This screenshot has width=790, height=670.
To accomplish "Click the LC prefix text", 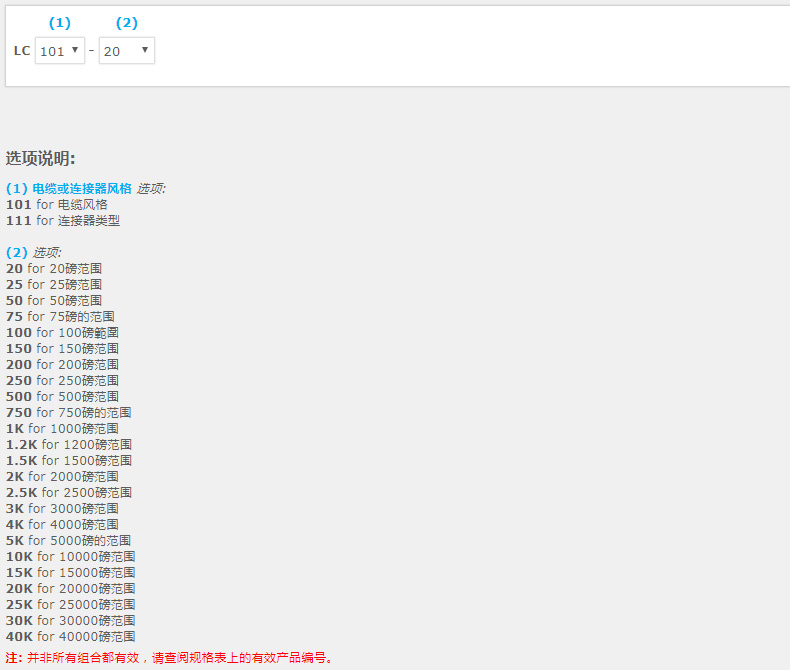I will [21, 51].
